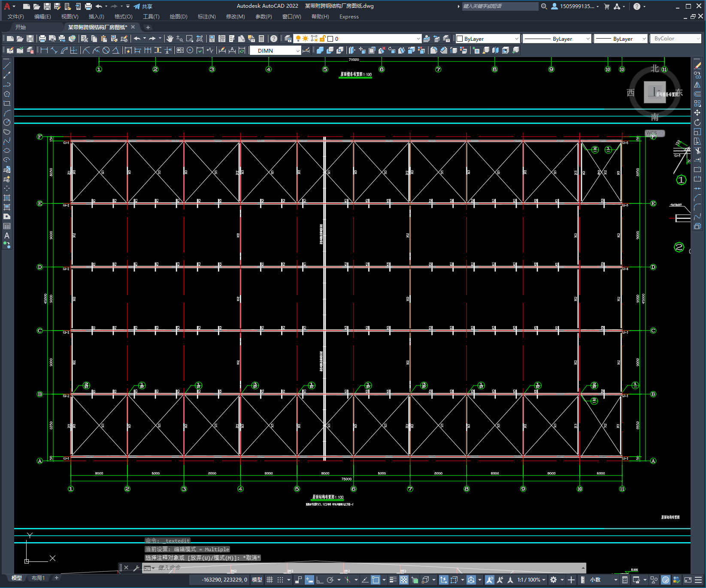Select the Multiline Text tool
The height and width of the screenshot is (588, 706).
[7, 235]
